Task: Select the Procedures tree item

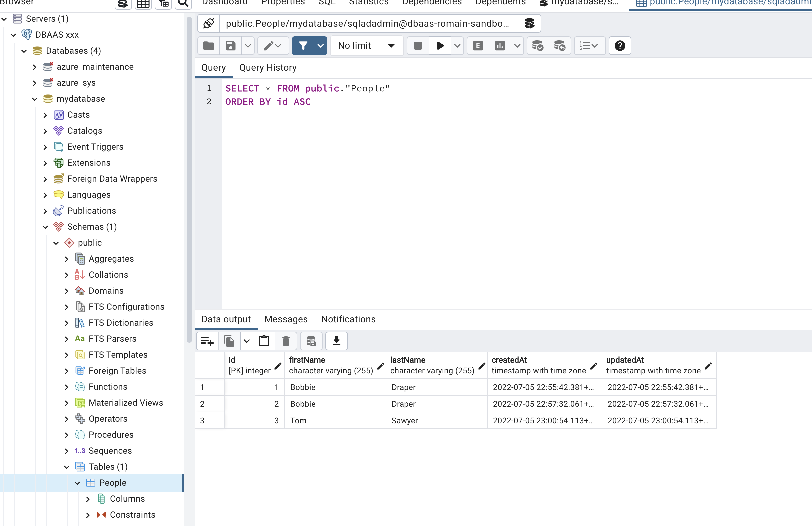Action: coord(111,435)
